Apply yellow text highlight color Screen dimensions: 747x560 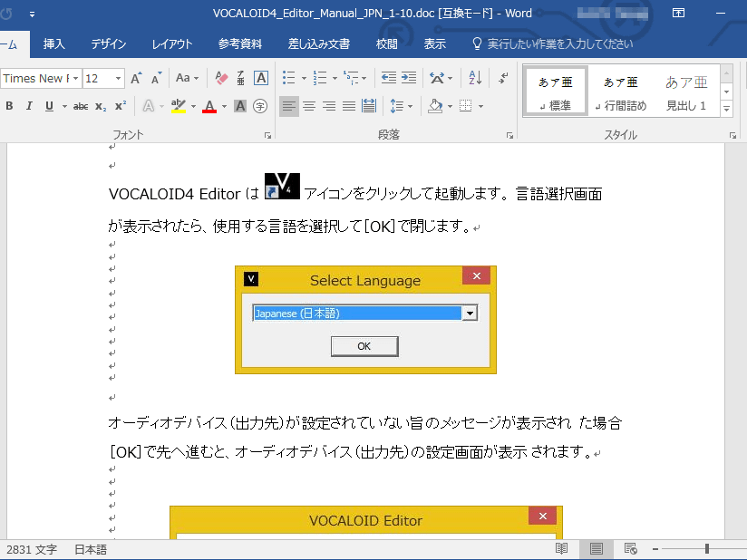179,106
